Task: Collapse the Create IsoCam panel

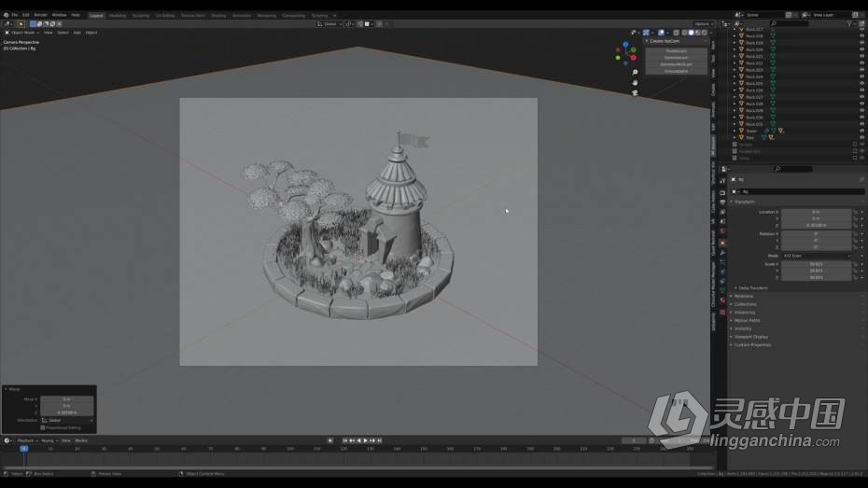Action: pyautogui.click(x=646, y=41)
